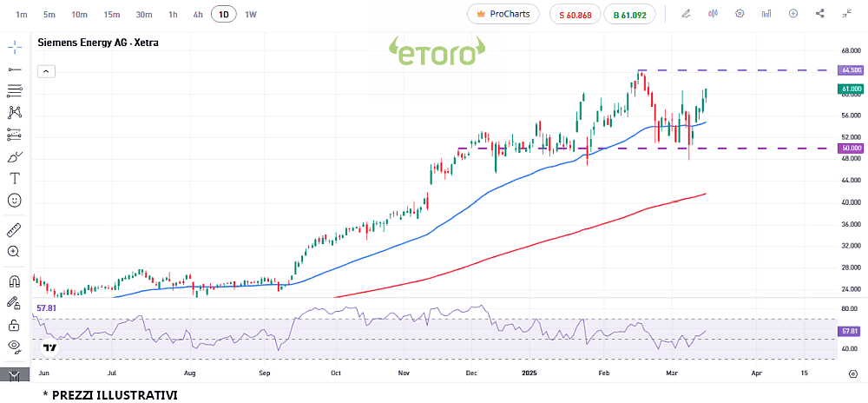Select the brush drawing tool
Viewport: 868px width, 403px height.
[x=15, y=156]
